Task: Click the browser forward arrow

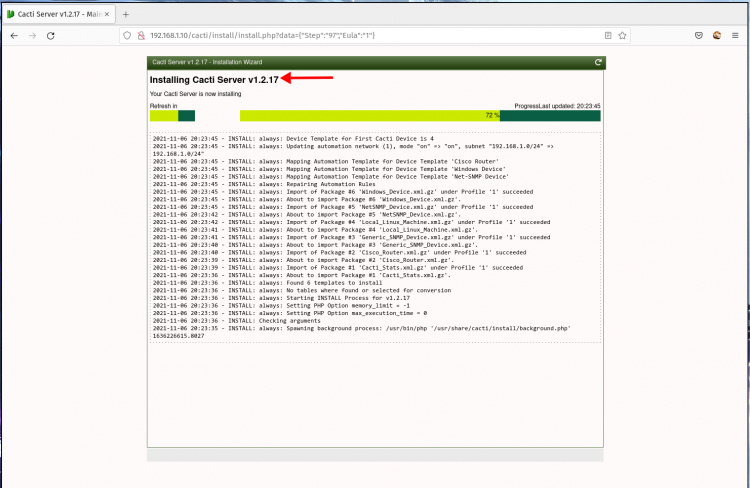Action: pos(35,35)
